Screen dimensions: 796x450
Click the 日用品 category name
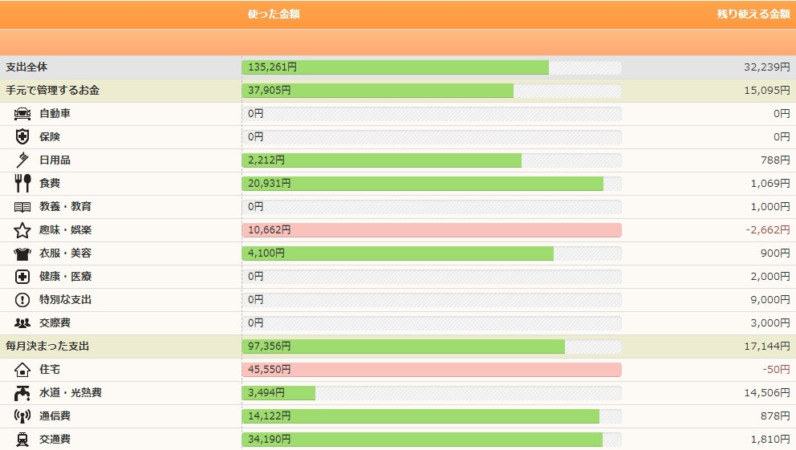55,160
